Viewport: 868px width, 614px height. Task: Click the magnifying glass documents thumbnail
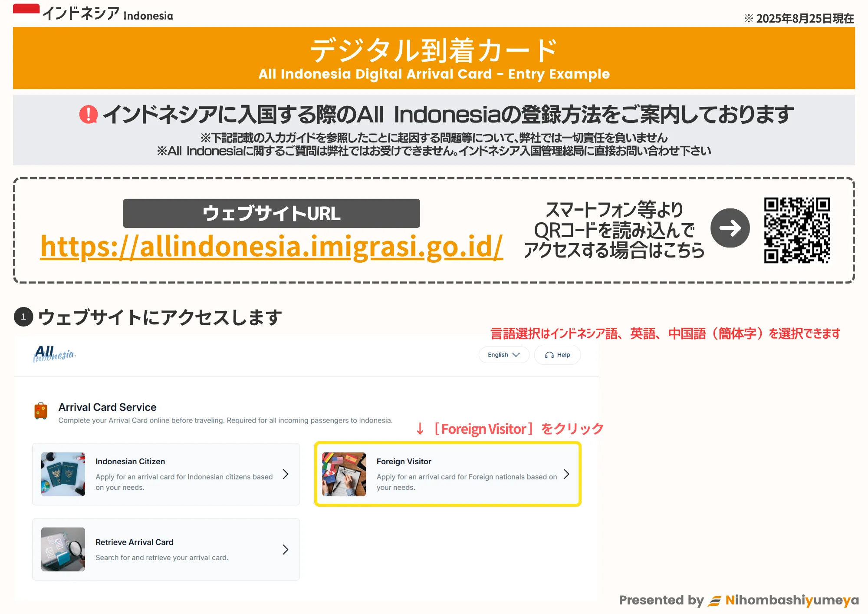point(63,549)
